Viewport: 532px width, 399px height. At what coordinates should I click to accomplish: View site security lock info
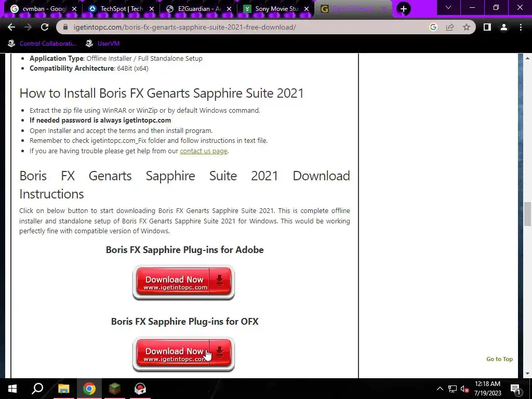pos(65,27)
